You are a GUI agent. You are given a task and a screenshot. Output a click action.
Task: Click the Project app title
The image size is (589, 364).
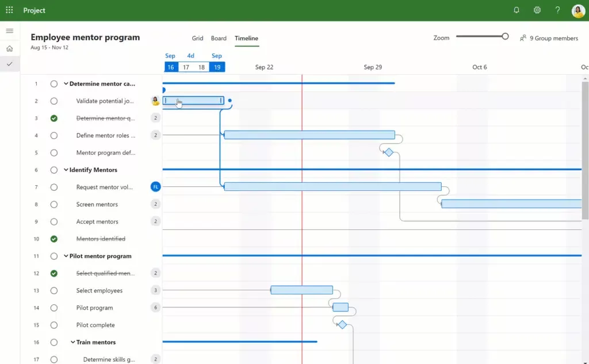34,10
